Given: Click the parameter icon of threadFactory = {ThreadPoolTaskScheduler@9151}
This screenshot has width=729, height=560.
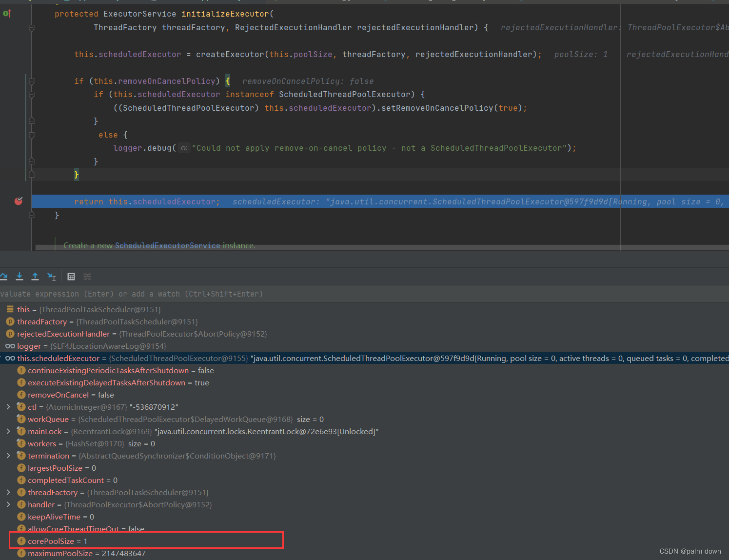Looking at the screenshot, I should pyautogui.click(x=10, y=321).
